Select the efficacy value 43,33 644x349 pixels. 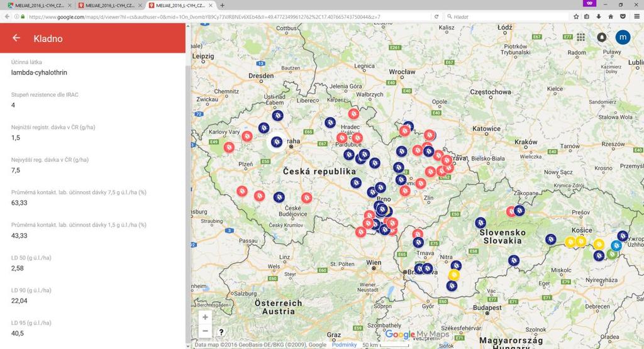[19, 236]
